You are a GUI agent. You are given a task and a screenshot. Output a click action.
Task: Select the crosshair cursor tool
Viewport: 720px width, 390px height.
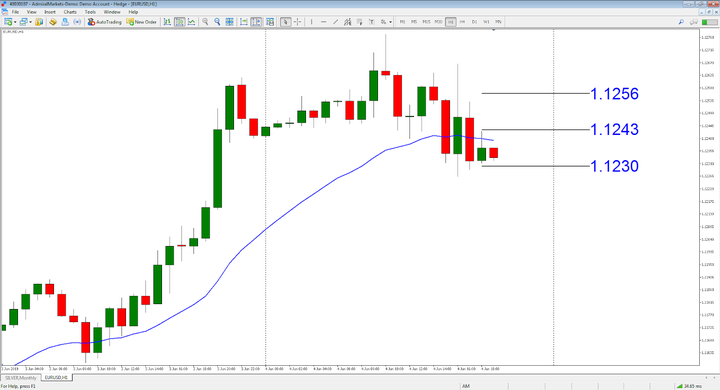point(298,22)
